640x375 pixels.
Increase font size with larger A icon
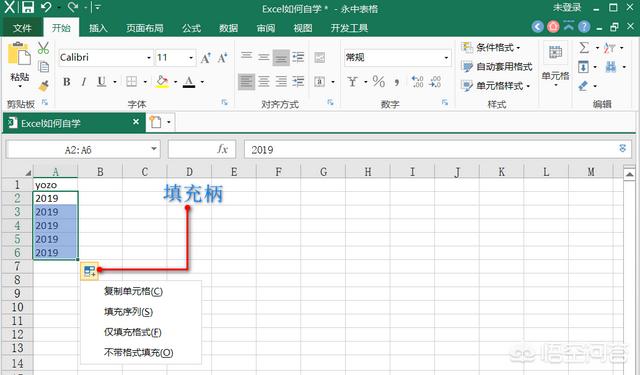[206, 58]
